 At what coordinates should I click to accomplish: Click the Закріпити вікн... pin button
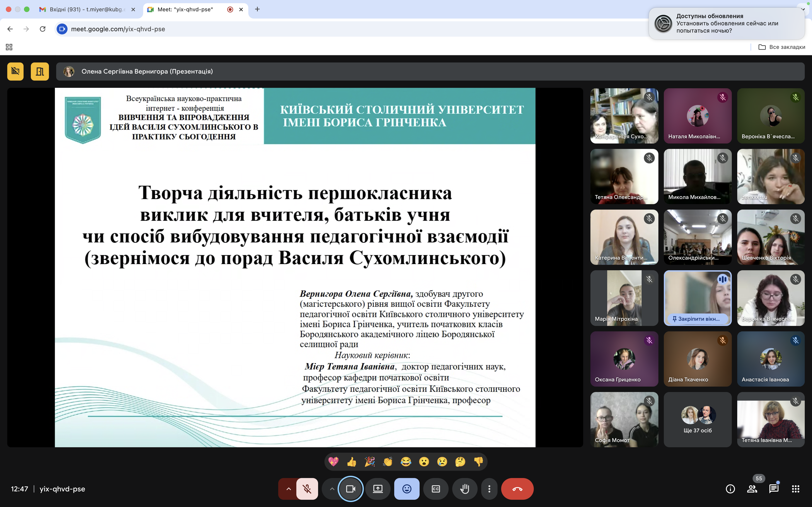coord(697,318)
